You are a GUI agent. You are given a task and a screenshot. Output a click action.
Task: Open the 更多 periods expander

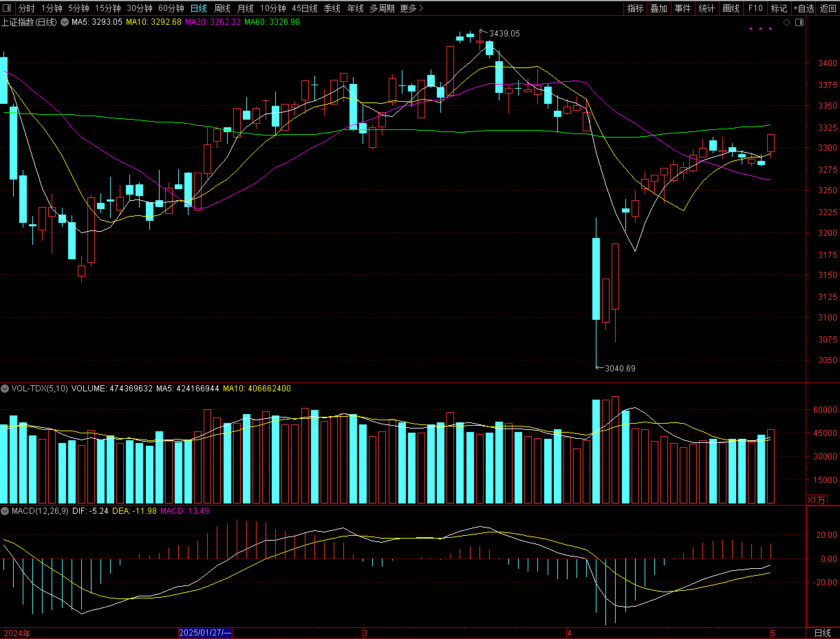(411, 8)
